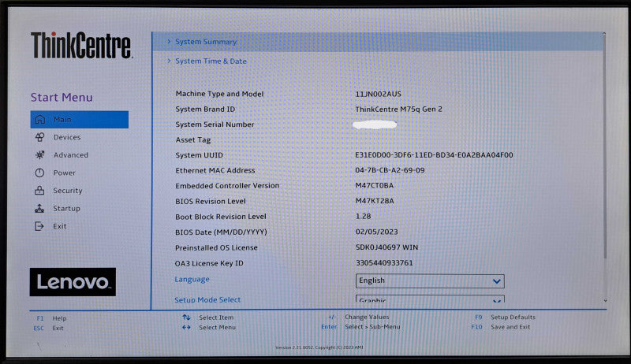Open the Language dropdown showing English
The height and width of the screenshot is (364, 631).
430,280
